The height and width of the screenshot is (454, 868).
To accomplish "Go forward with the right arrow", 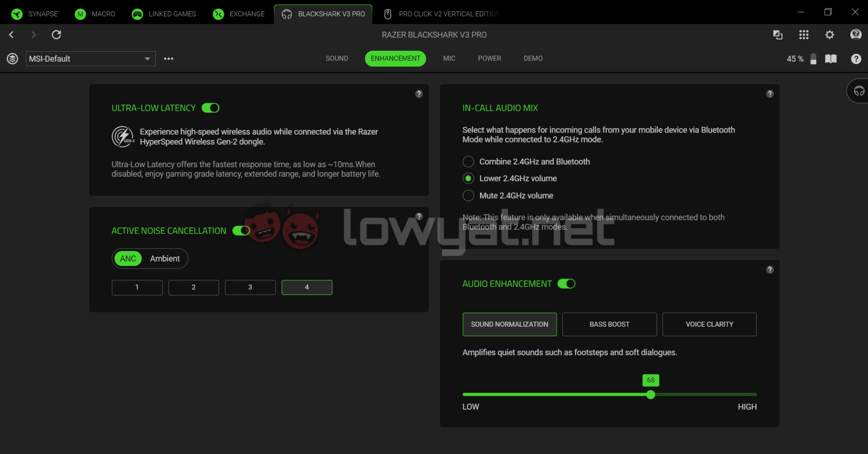I will pyautogui.click(x=33, y=35).
